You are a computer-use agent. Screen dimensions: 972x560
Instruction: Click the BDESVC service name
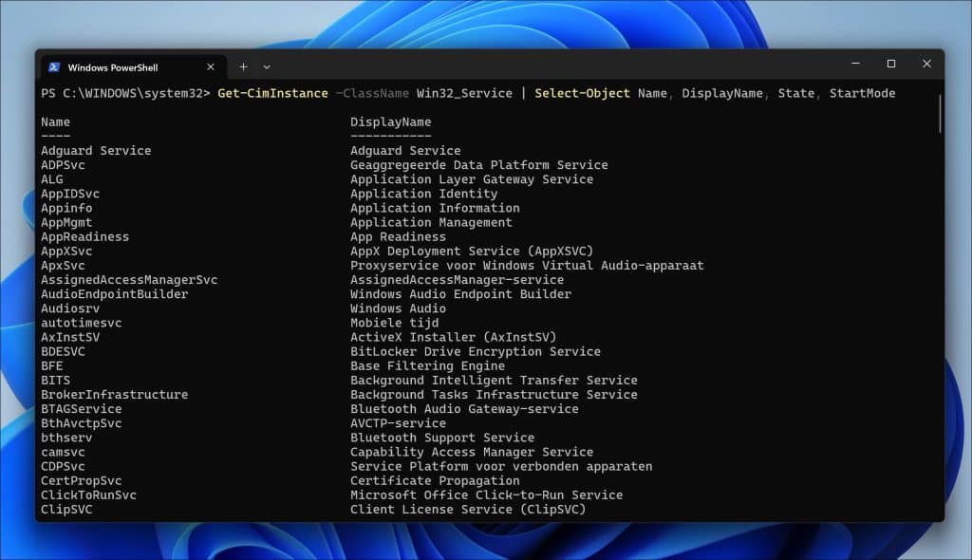[63, 351]
